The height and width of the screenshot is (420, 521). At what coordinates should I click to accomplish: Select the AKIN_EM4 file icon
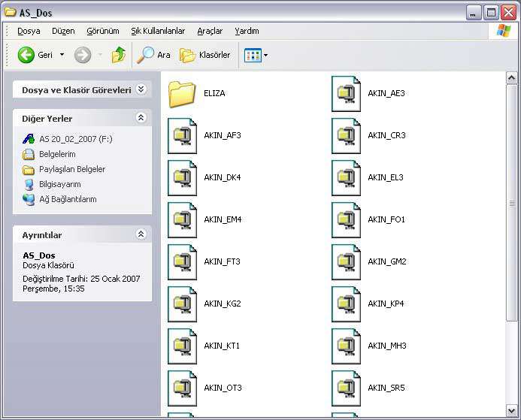pyautogui.click(x=182, y=220)
